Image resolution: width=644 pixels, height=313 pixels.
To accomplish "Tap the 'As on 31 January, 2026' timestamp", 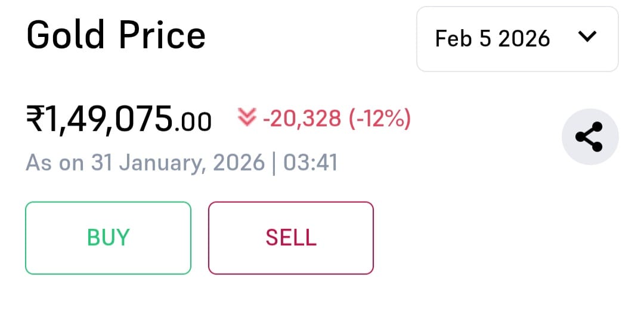I will tap(145, 162).
